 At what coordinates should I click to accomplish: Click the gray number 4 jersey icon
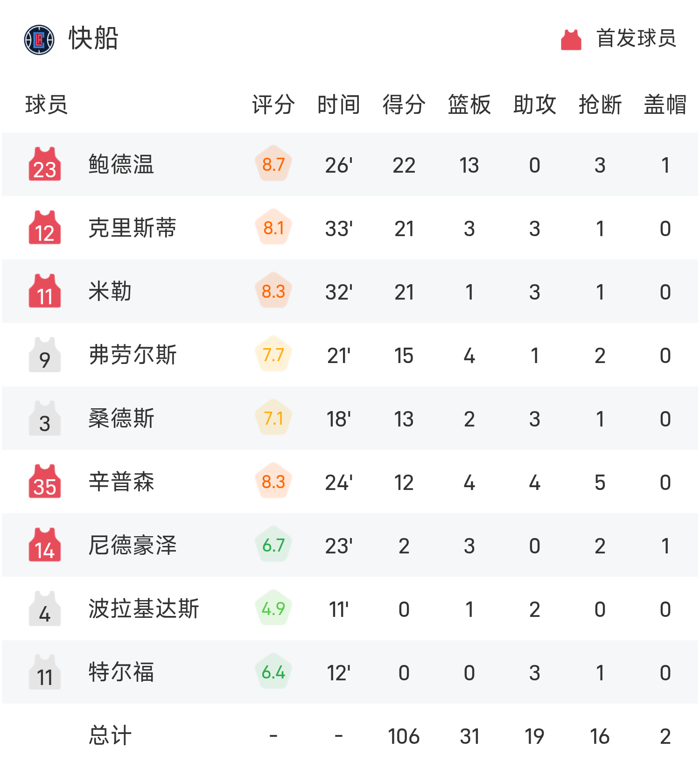pos(45,608)
